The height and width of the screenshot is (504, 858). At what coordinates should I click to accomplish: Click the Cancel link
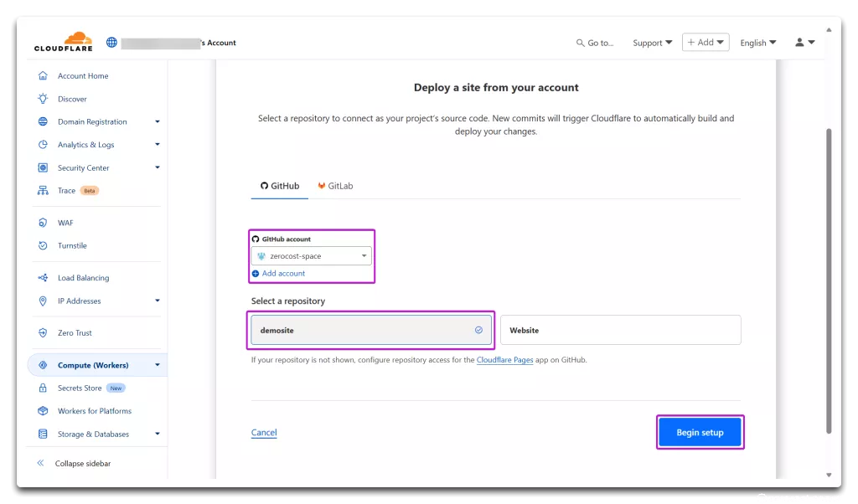[x=264, y=432]
